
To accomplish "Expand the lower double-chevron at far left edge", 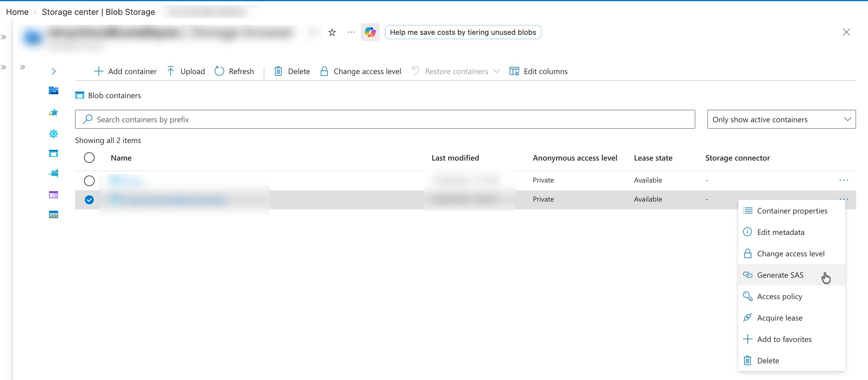I will pos(4,67).
